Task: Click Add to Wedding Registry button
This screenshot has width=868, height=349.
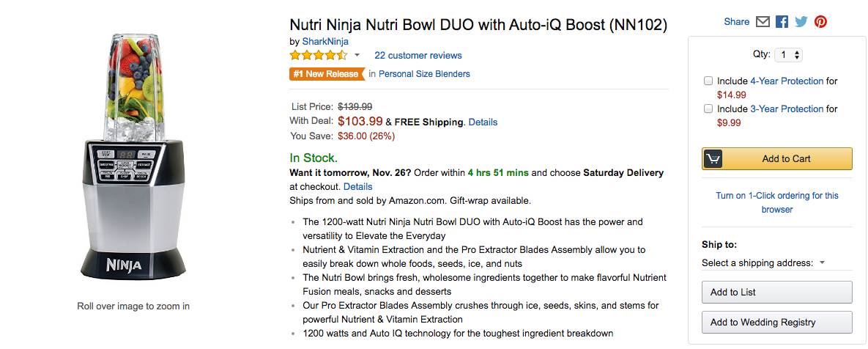Action: point(776,322)
